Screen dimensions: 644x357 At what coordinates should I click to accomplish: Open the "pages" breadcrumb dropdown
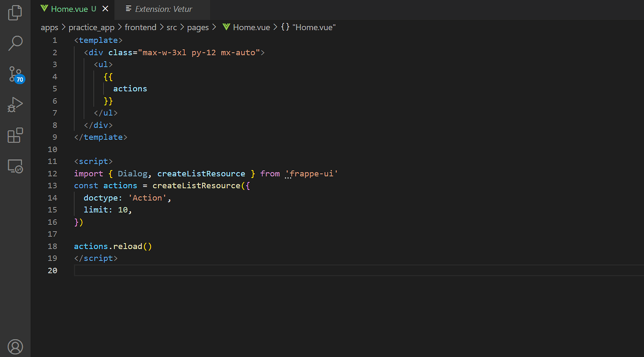(198, 27)
